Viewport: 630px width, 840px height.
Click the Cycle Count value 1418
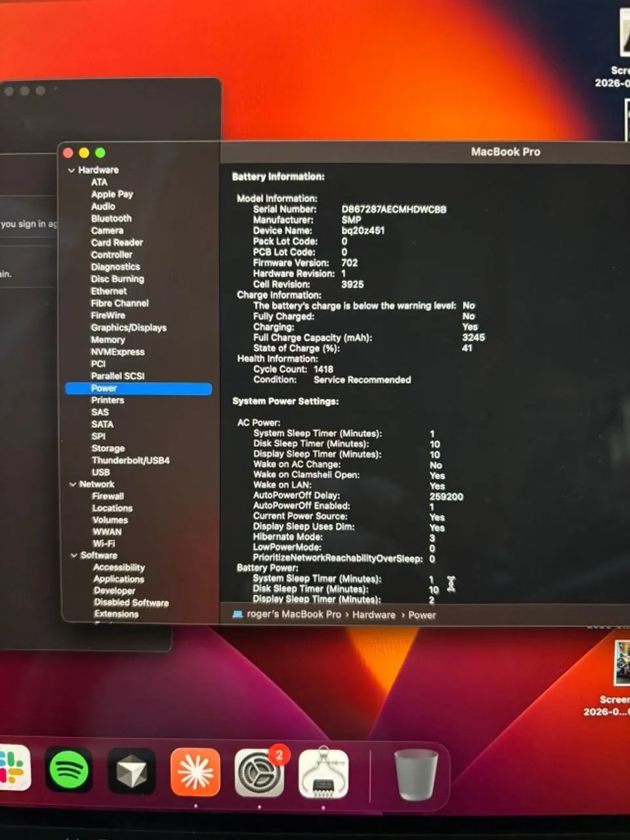pyautogui.click(x=324, y=369)
